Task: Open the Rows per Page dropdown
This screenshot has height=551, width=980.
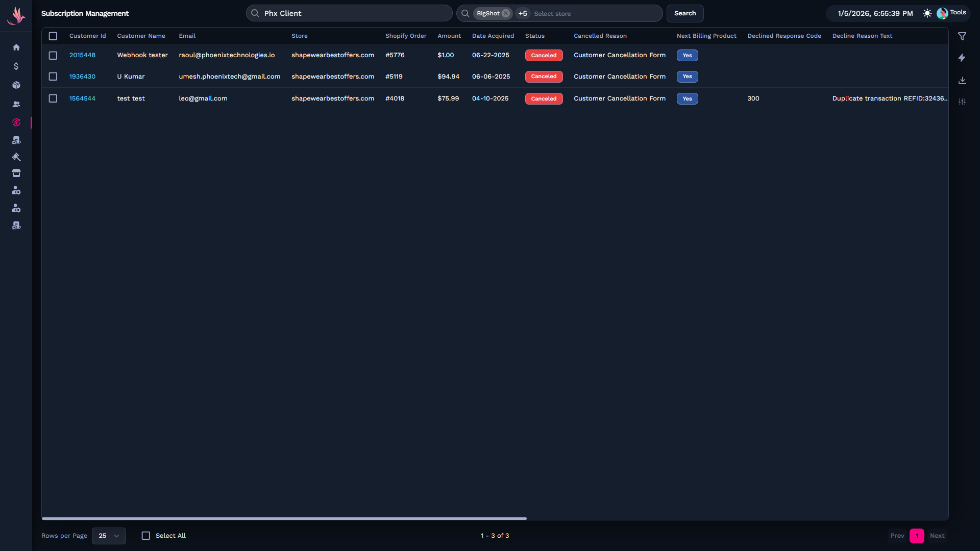Action: [109, 536]
